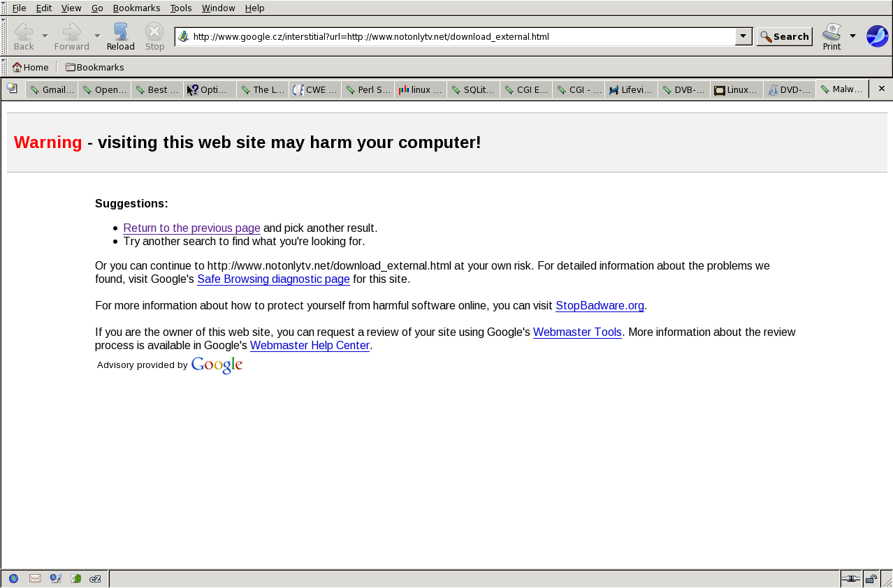Visit the StopBadware.org link
The image size is (893, 588).
600,306
